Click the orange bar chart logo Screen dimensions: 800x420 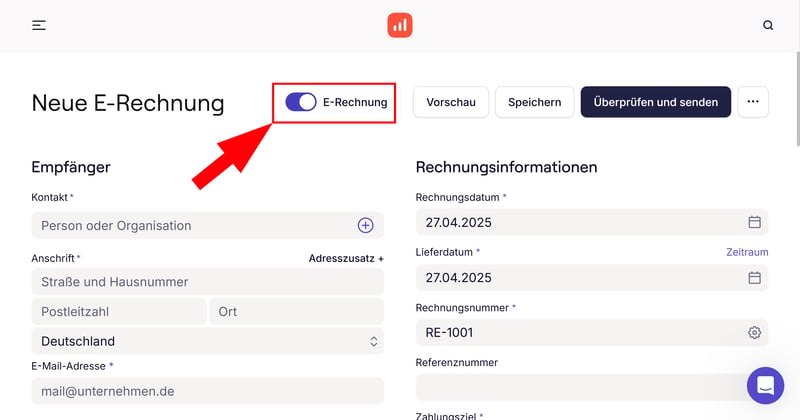tap(400, 25)
